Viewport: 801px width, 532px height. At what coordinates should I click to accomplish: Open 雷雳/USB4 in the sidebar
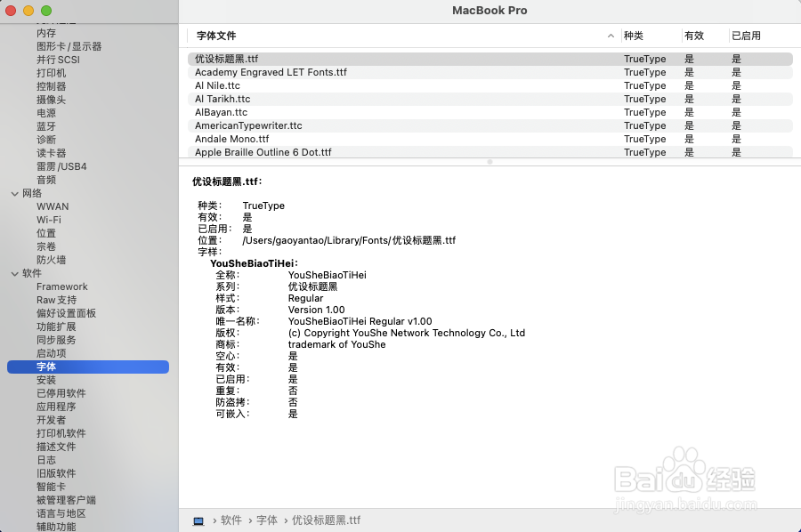[x=61, y=166]
